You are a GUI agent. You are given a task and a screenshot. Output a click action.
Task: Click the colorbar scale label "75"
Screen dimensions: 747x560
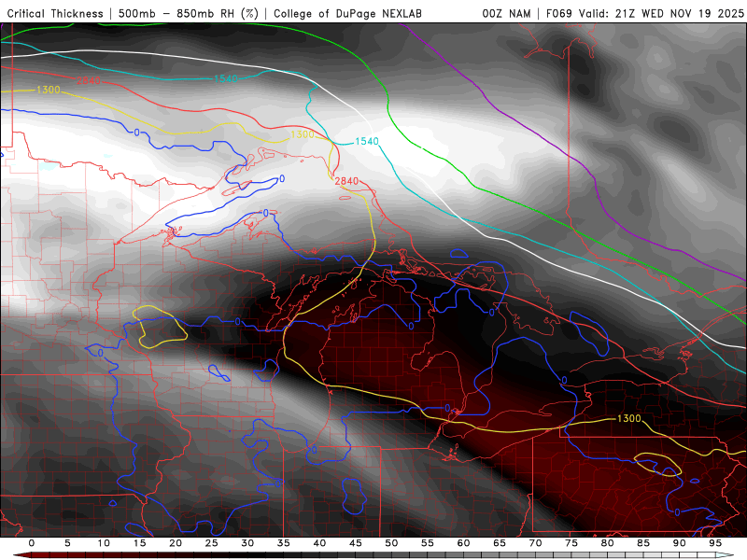[571, 543]
